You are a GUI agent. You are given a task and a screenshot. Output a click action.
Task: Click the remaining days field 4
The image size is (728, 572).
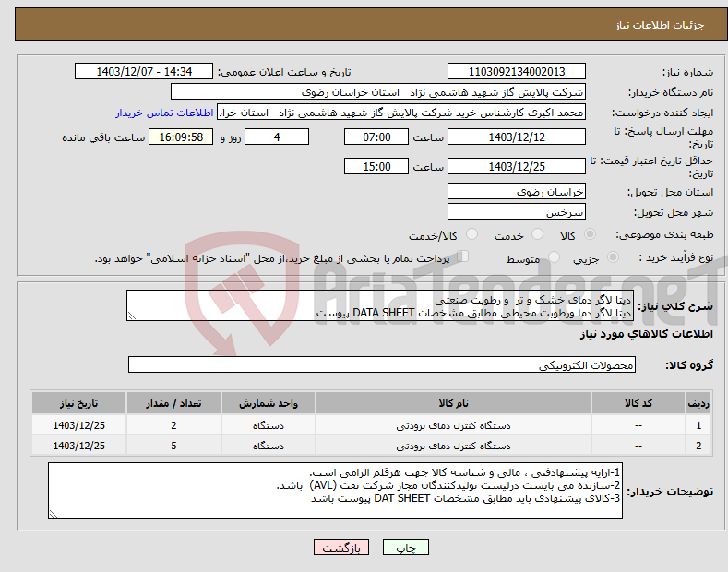click(x=277, y=137)
